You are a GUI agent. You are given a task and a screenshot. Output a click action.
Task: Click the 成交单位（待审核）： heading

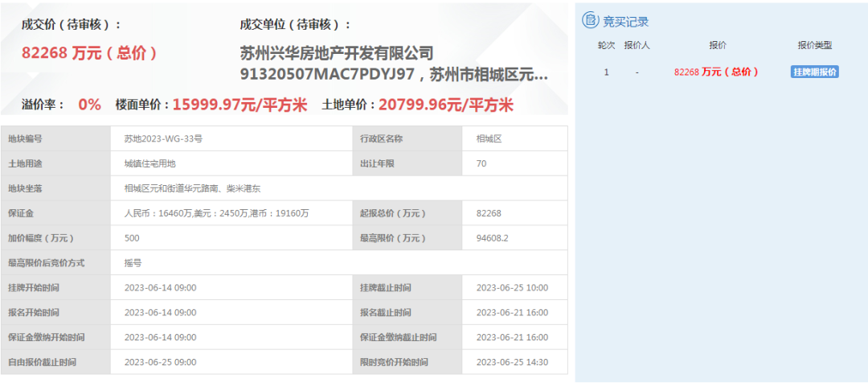(x=295, y=24)
